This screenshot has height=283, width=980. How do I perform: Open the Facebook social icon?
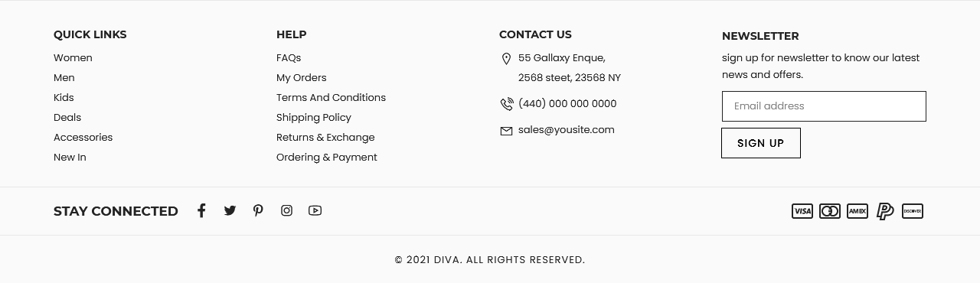tap(201, 211)
